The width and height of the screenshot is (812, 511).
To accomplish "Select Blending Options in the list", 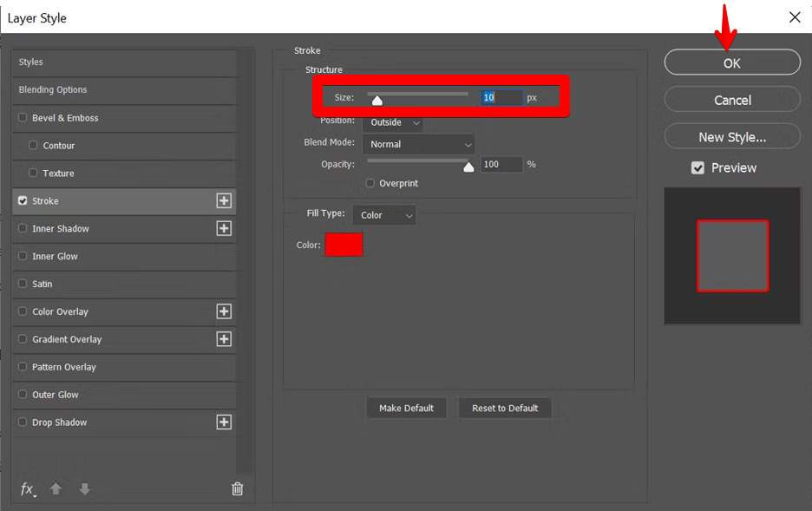I will (53, 90).
